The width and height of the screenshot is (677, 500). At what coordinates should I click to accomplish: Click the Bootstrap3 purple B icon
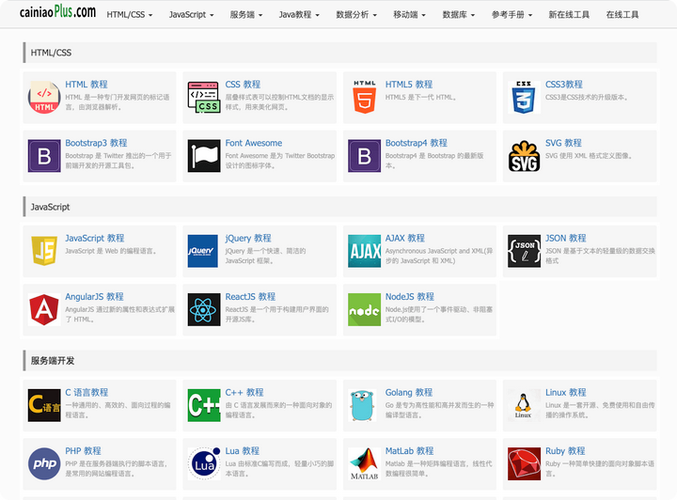point(44,156)
